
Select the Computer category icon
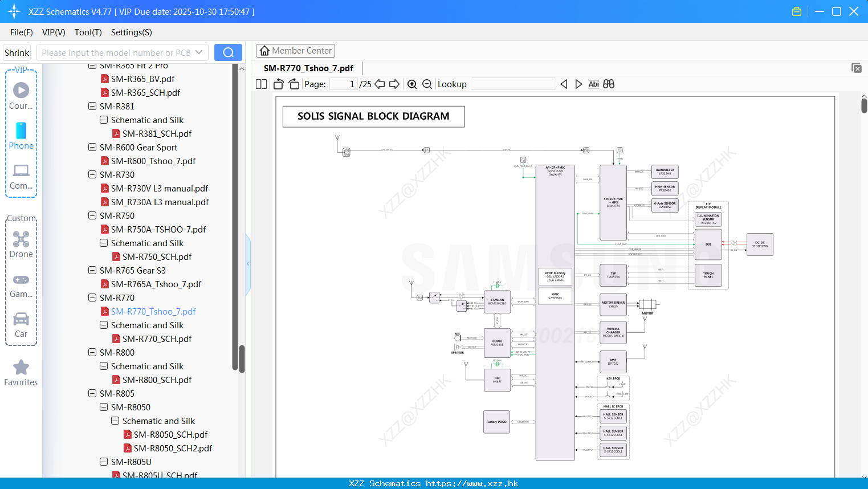[21, 176]
